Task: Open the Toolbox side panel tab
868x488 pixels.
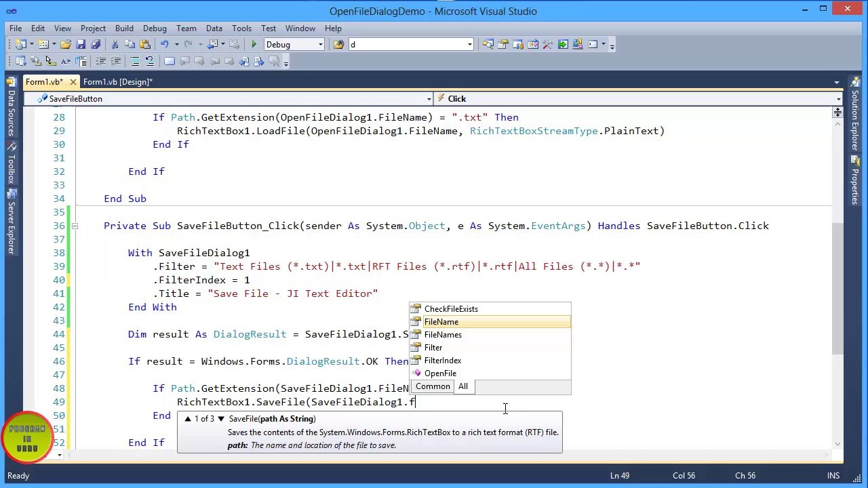Action: (x=11, y=163)
